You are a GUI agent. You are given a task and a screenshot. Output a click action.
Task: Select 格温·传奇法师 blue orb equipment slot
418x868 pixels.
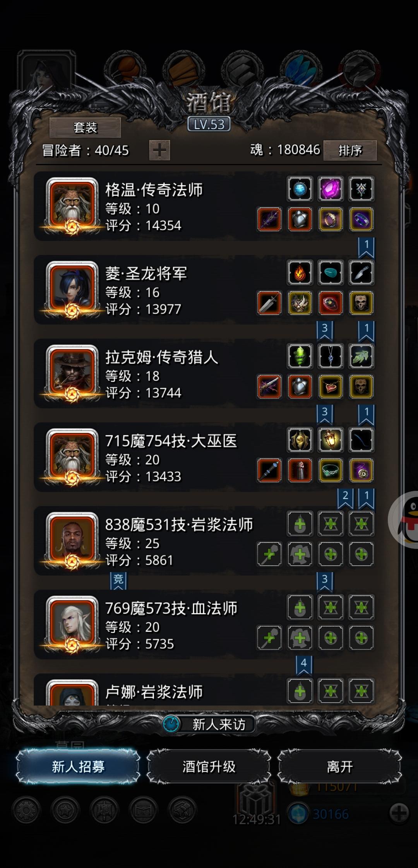click(x=300, y=189)
